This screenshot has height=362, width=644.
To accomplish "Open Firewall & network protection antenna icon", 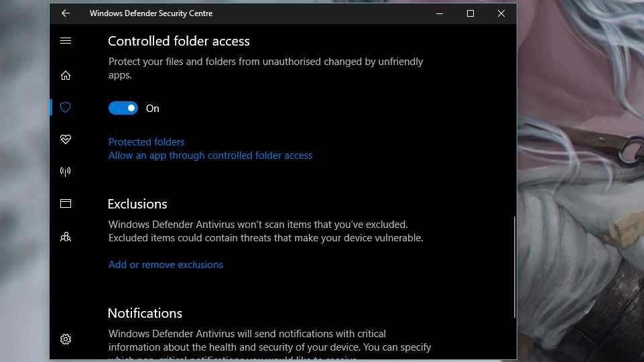I will tap(66, 172).
